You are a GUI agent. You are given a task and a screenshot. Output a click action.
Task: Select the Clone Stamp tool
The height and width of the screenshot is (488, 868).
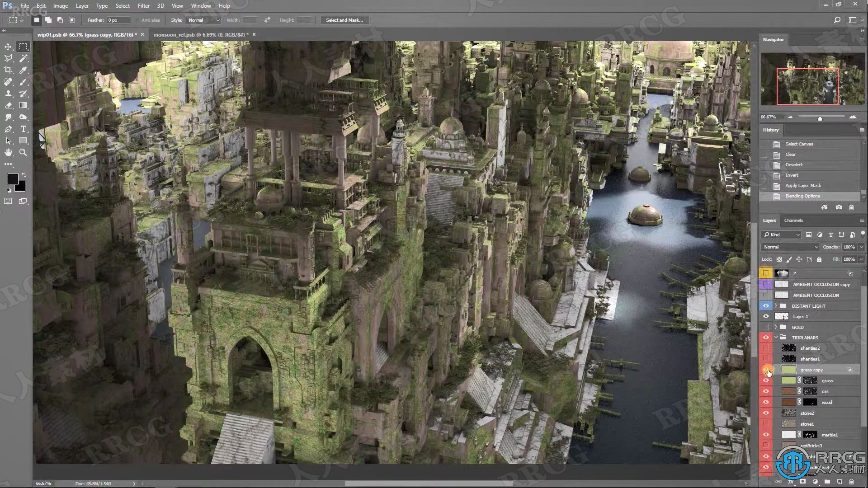pyautogui.click(x=8, y=94)
